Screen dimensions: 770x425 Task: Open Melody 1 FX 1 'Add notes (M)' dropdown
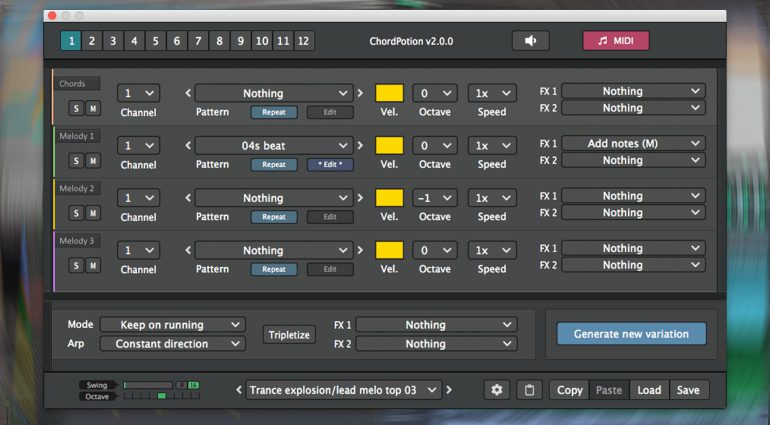click(634, 143)
